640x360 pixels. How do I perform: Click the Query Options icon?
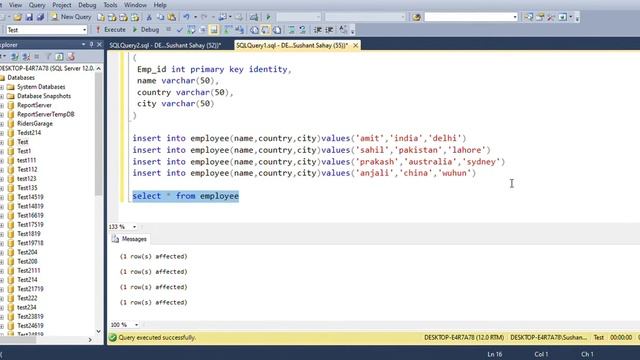pos(202,30)
